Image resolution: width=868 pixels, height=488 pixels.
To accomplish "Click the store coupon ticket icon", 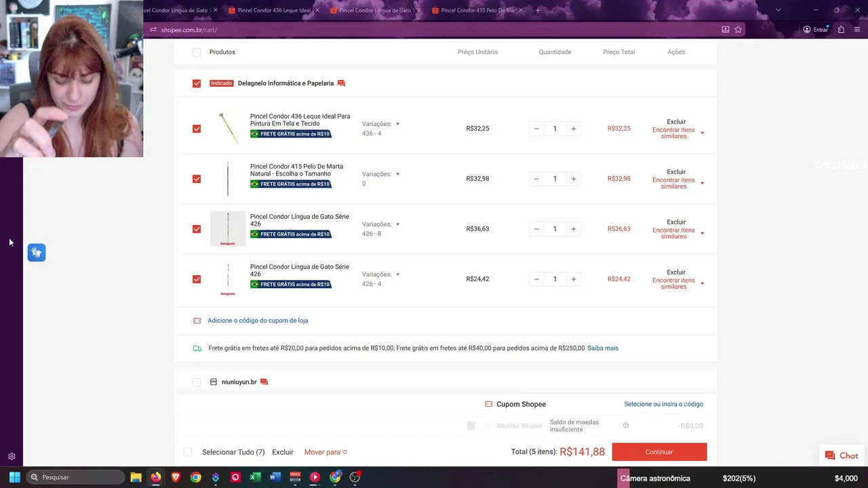I will [x=197, y=321].
